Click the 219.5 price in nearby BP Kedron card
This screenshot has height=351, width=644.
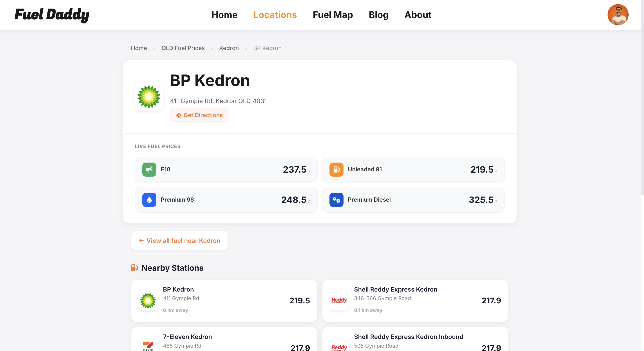click(x=300, y=301)
